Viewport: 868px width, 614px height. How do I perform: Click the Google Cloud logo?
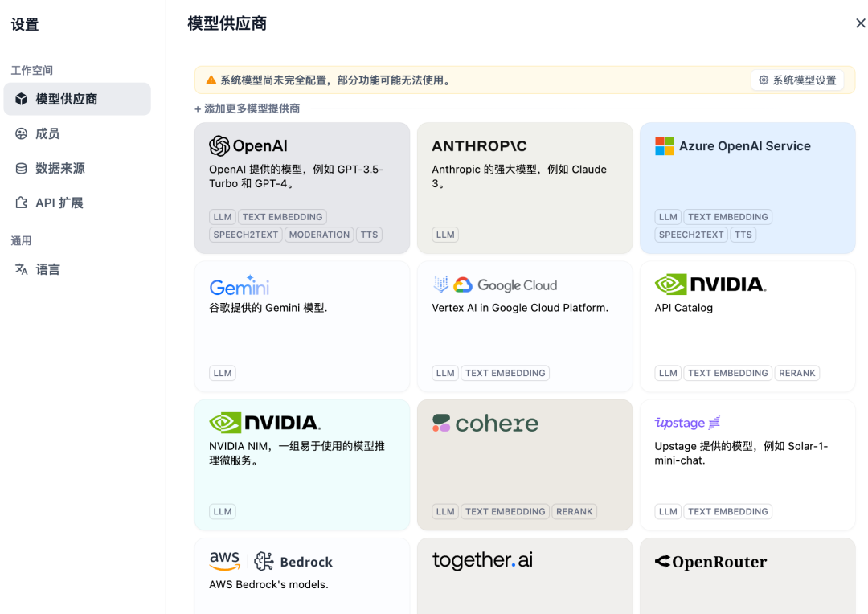click(506, 285)
